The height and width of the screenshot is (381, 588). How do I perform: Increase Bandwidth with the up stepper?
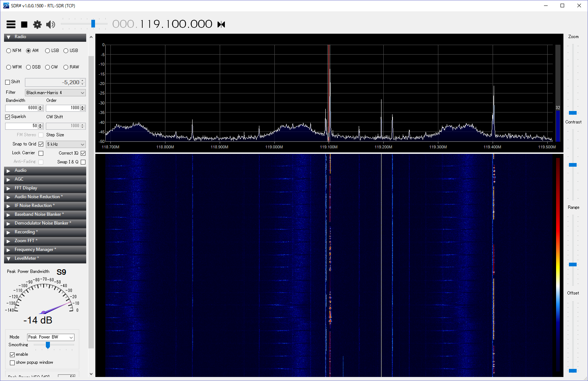(40, 106)
